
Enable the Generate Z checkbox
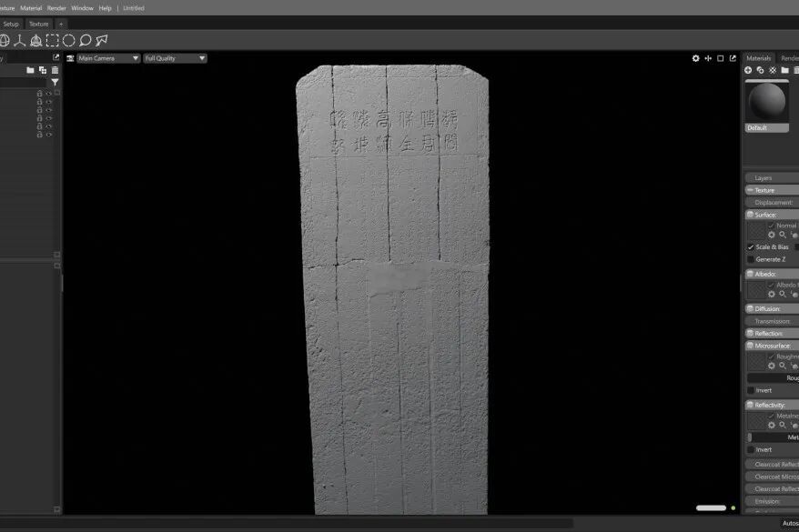(751, 259)
